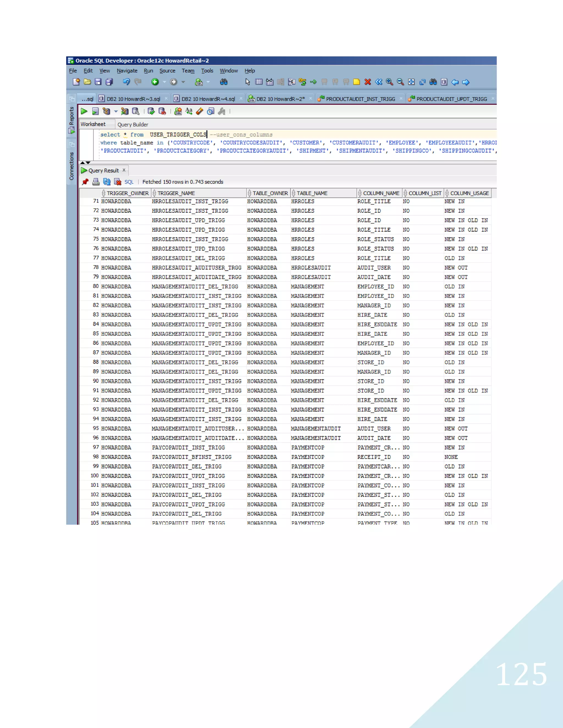Image resolution: width=563 pixels, height=728 pixels.
Task: Switch to PRODUCTAUDIT_UPDT_TRIGG tab
Action: [x=452, y=99]
